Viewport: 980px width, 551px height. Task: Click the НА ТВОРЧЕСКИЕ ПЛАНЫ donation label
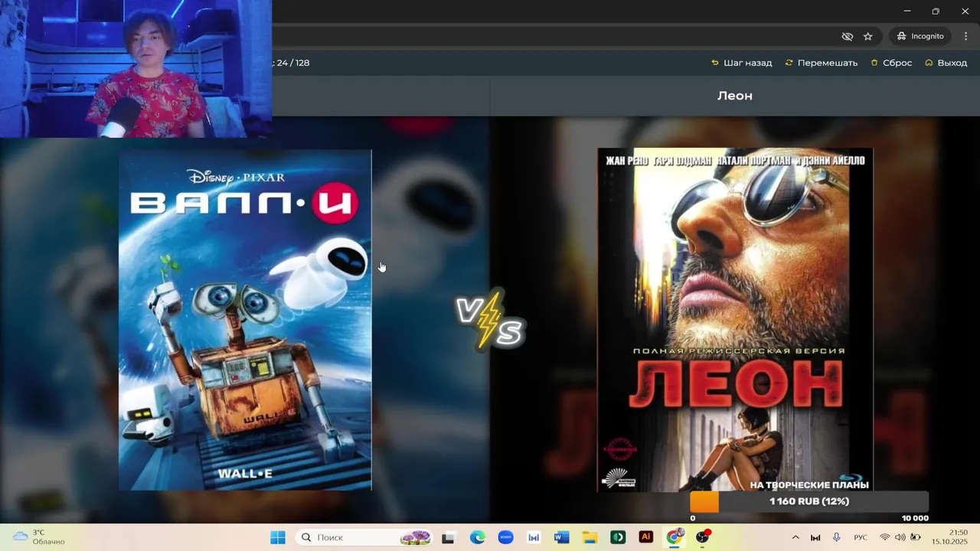pos(809,484)
